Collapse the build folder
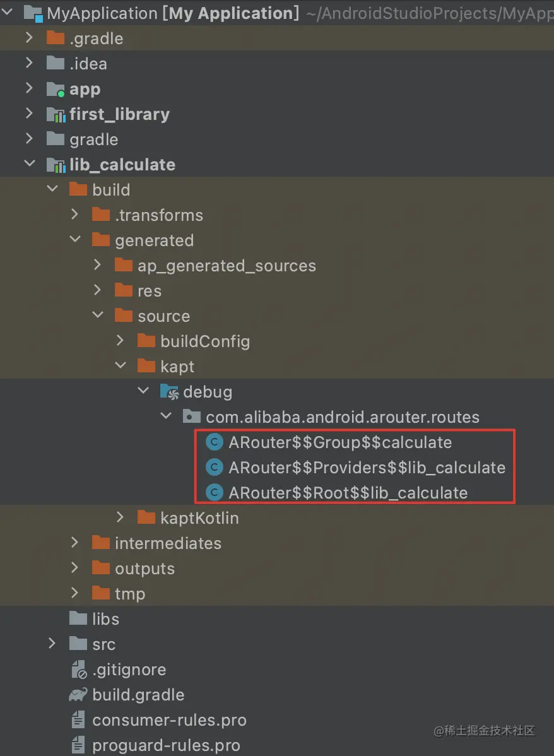The height and width of the screenshot is (756, 554). [x=52, y=189]
